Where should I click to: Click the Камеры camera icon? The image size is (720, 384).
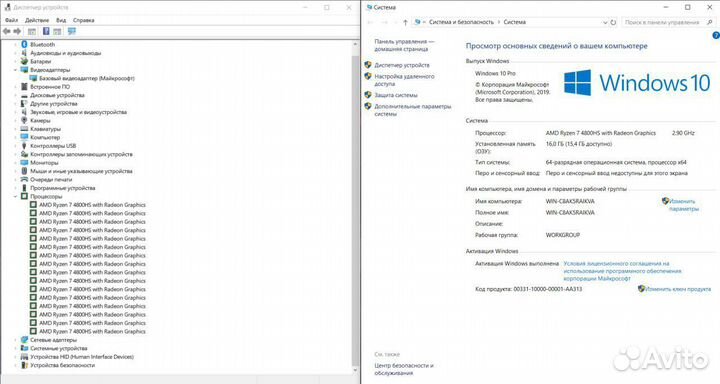point(24,120)
